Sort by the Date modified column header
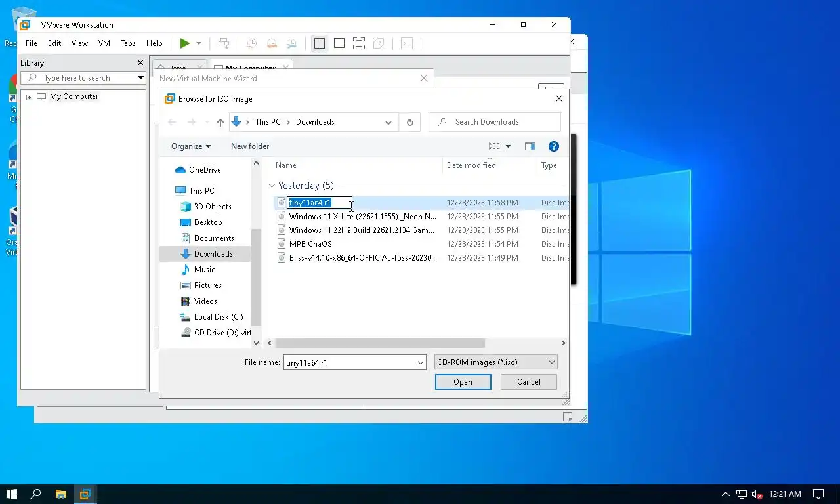Viewport: 840px width, 504px height. pyautogui.click(x=471, y=165)
